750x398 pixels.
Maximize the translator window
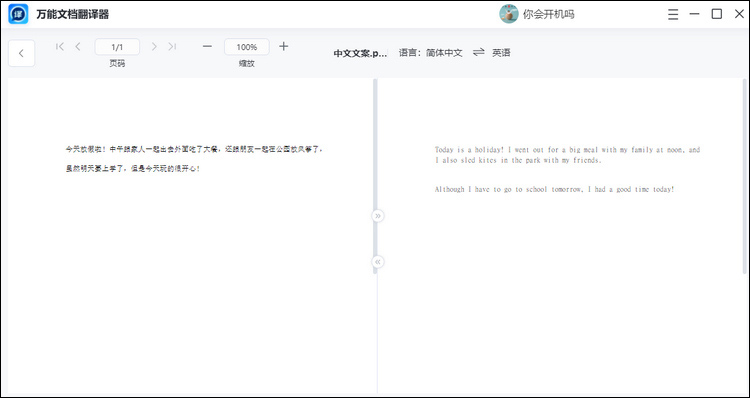[x=717, y=14]
